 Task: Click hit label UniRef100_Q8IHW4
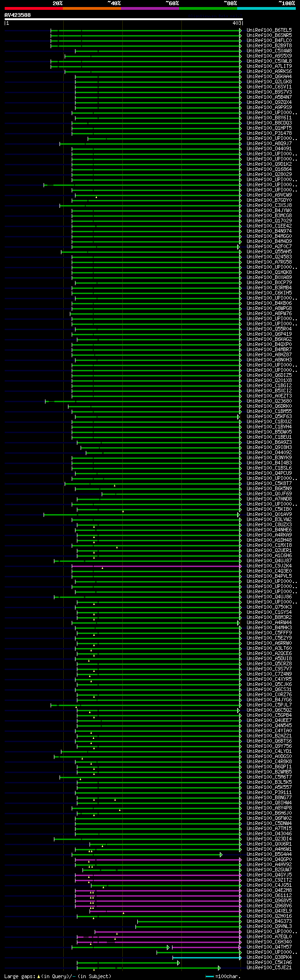tap(269, 803)
